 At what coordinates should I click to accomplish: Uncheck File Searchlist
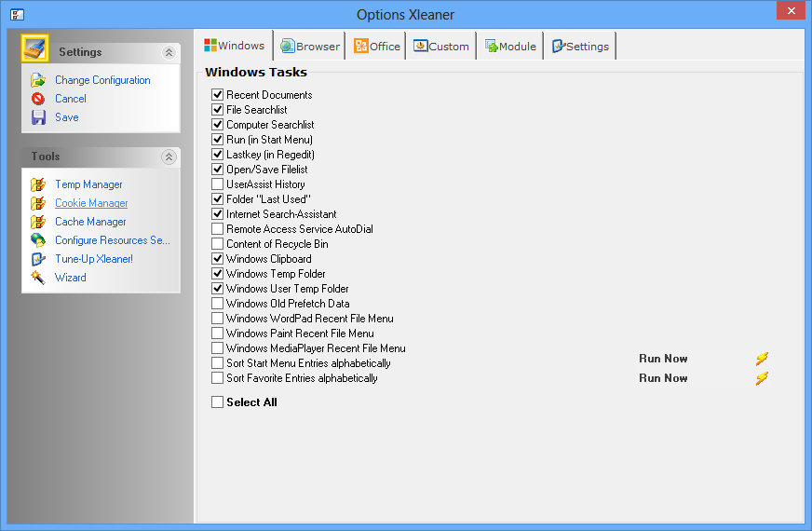tap(218, 110)
